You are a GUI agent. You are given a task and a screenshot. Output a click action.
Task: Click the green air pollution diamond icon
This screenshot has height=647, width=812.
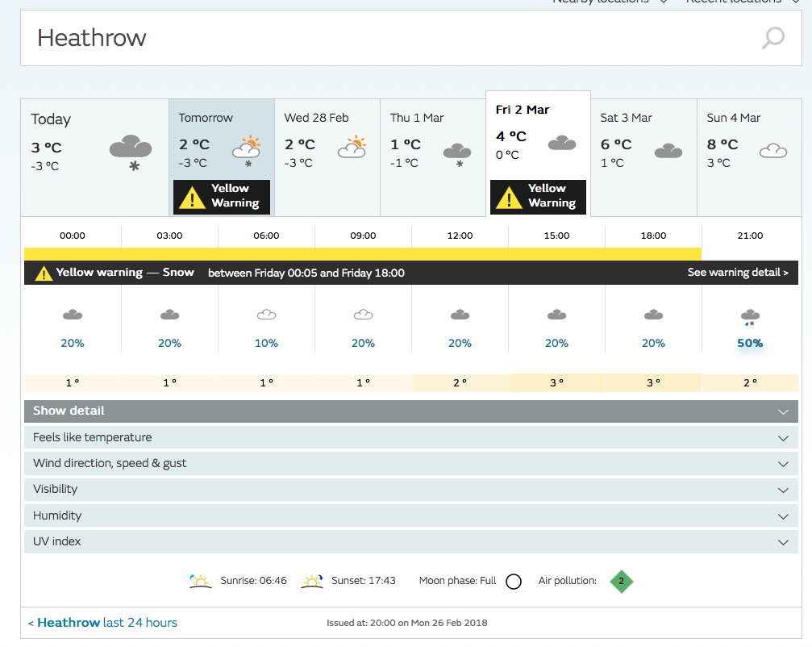click(621, 581)
